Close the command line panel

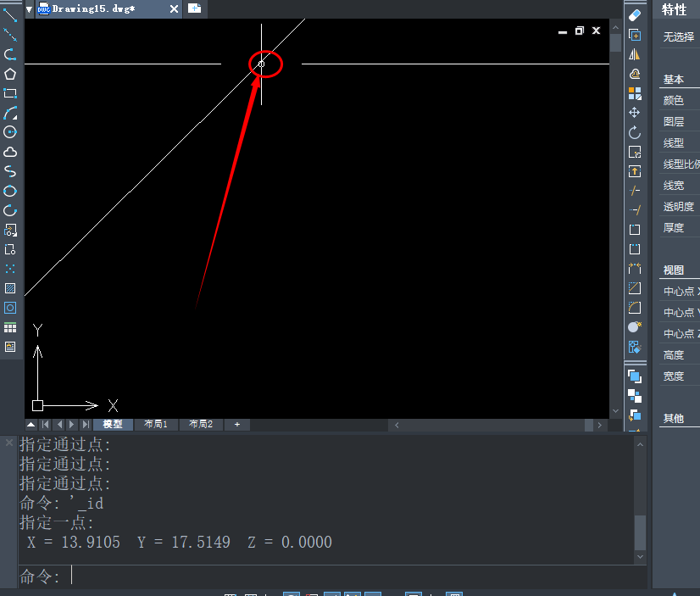point(9,443)
